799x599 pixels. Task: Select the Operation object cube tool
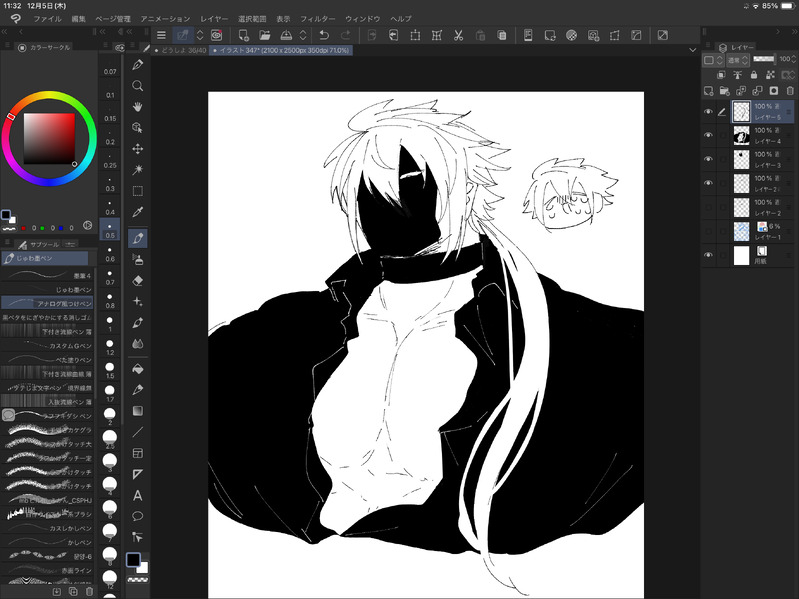click(x=138, y=127)
